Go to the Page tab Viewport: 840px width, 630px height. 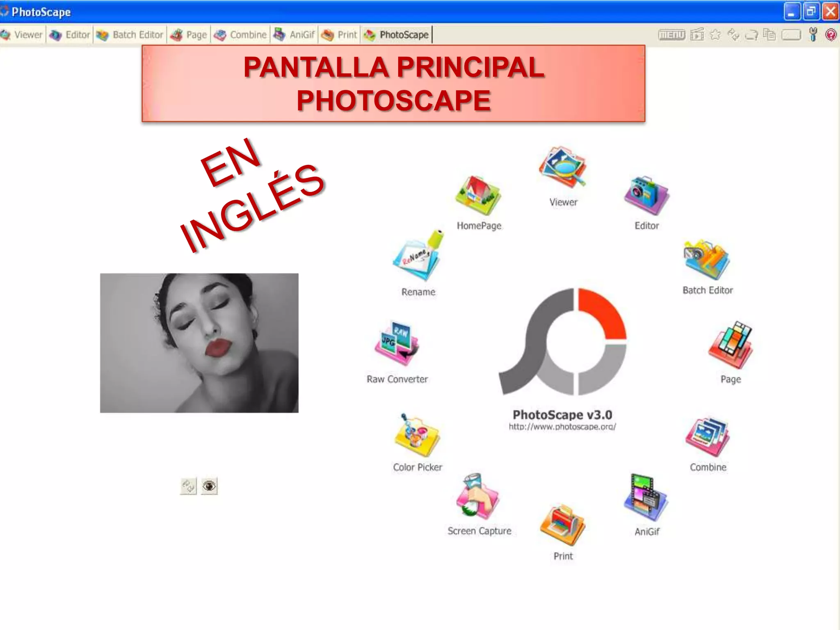[189, 35]
